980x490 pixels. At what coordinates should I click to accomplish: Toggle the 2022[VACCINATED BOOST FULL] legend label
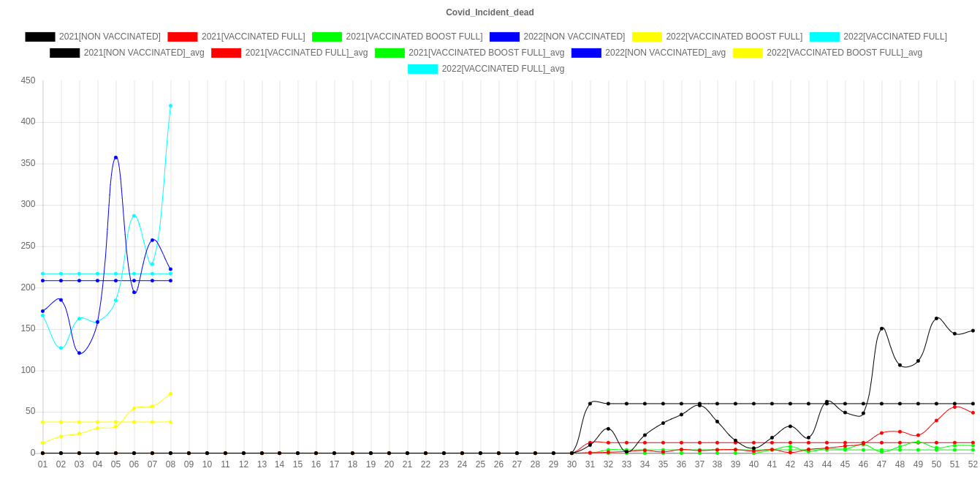pos(734,37)
